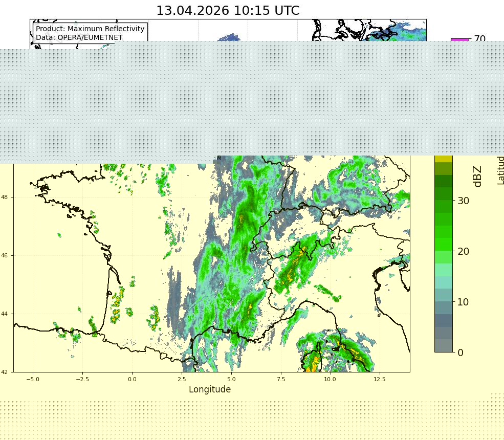The width and height of the screenshot is (504, 440).
Task: Click the "Data: OPERA/EUMETNET" legend line
Action: 79,37
